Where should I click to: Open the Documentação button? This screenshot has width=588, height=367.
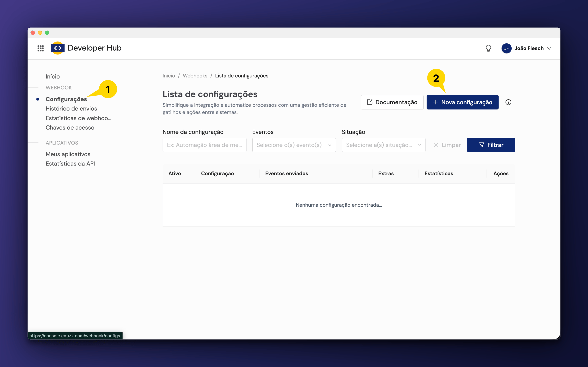(x=392, y=102)
